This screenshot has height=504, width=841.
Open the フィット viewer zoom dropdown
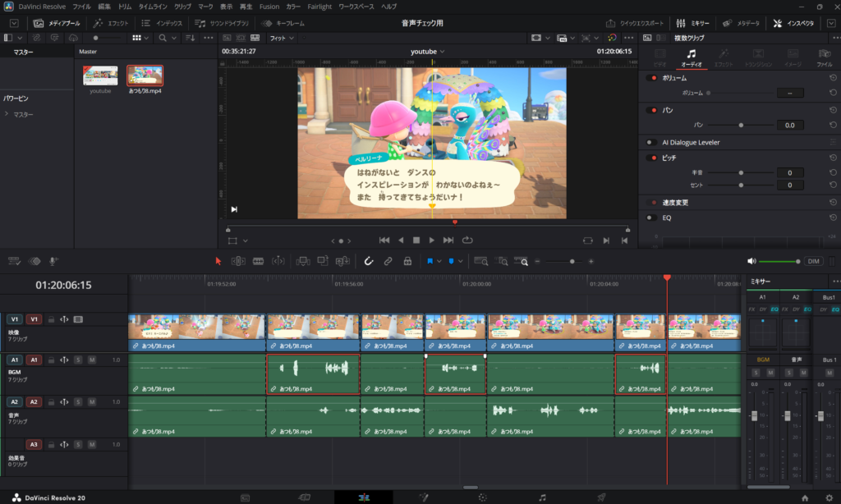(283, 38)
